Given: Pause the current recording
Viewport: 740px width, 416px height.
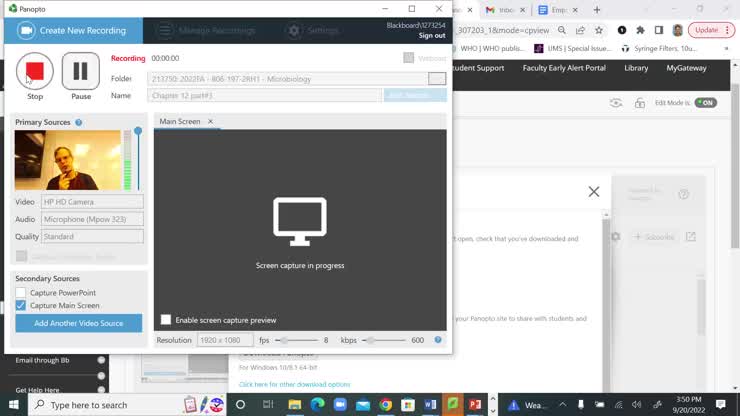Looking at the screenshot, I should coord(81,71).
